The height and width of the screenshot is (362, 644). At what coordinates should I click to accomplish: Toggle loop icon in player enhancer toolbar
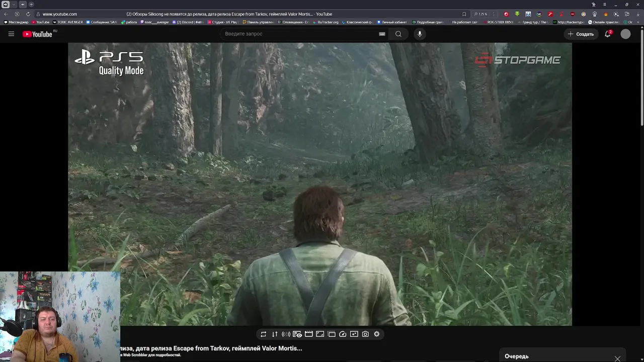pyautogui.click(x=263, y=334)
